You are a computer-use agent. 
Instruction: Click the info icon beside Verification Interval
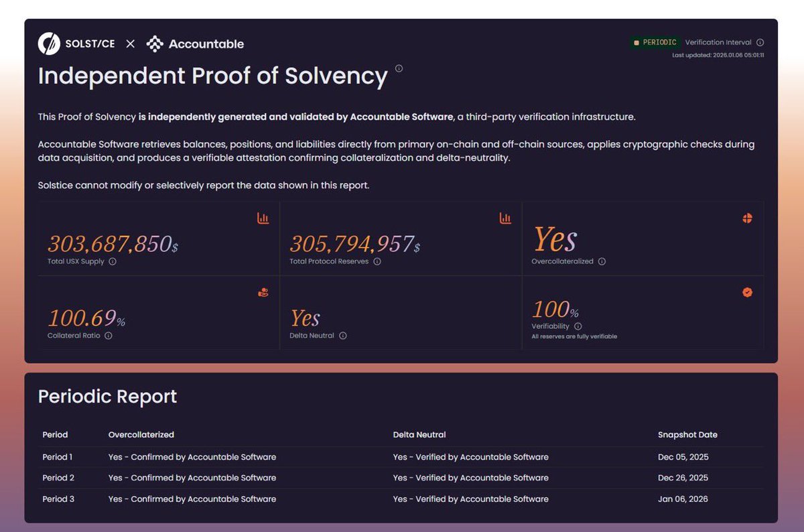click(760, 42)
